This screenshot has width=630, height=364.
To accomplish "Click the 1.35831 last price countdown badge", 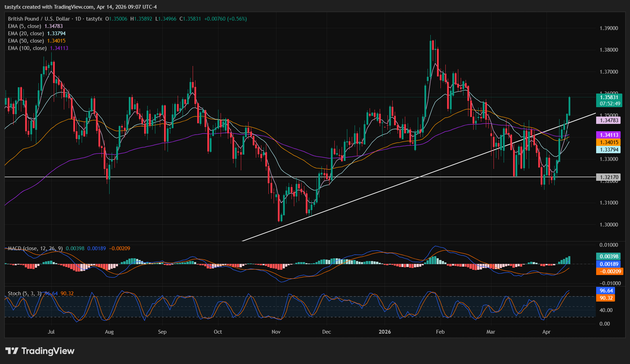I will click(609, 101).
